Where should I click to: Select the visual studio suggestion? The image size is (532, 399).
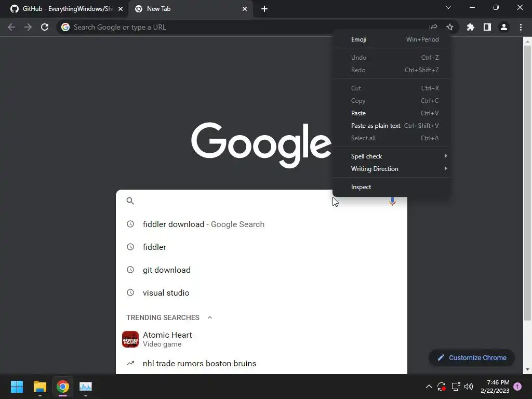[261, 293]
